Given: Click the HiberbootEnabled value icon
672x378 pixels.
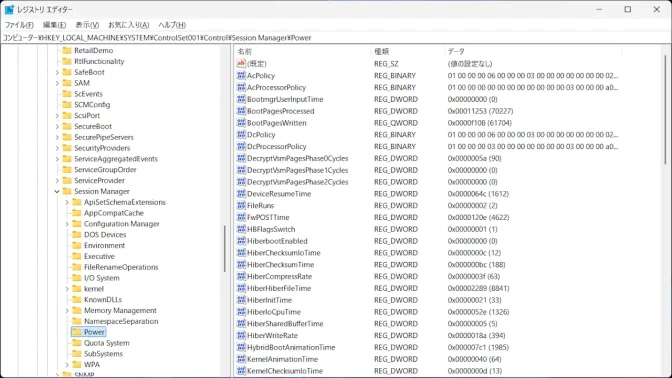Looking at the screenshot, I should (241, 241).
